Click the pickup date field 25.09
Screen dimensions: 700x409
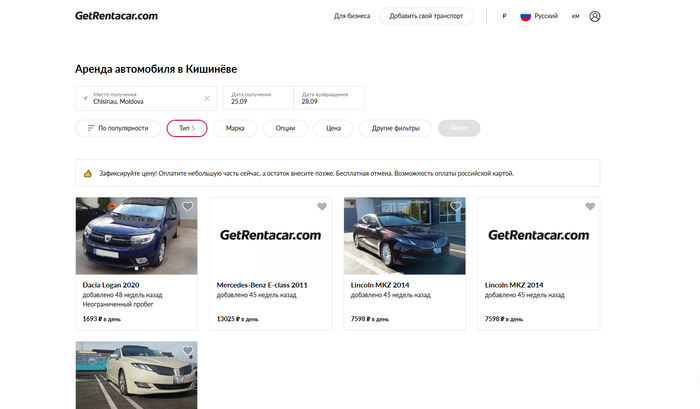258,98
